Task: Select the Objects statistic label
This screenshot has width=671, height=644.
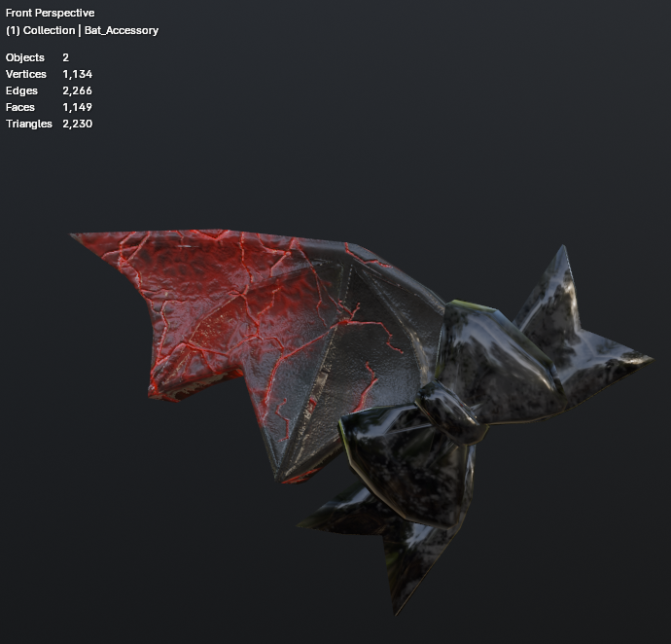Action: point(25,57)
